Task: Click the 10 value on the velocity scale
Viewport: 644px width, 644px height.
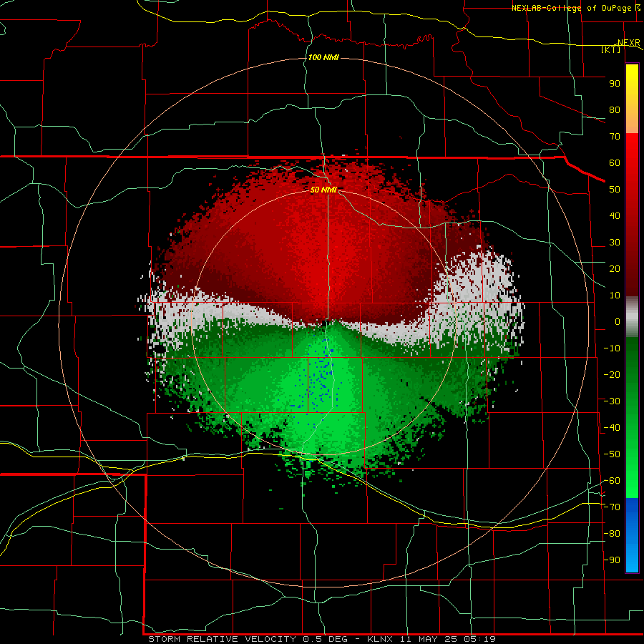Action: click(615, 296)
